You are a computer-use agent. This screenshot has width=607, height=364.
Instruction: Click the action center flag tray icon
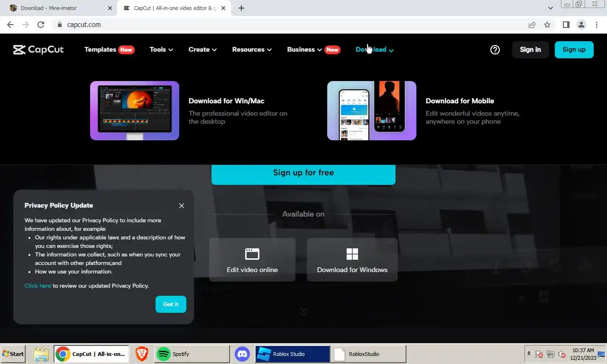tap(539, 354)
